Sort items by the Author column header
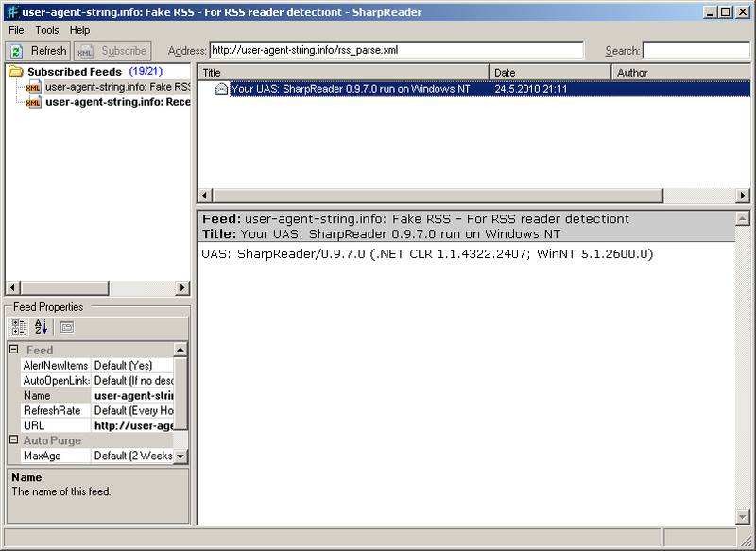756x551 pixels. (681, 73)
